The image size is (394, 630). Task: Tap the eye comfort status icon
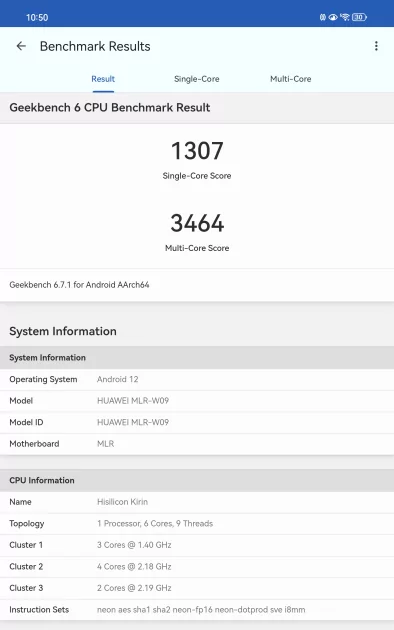point(333,17)
